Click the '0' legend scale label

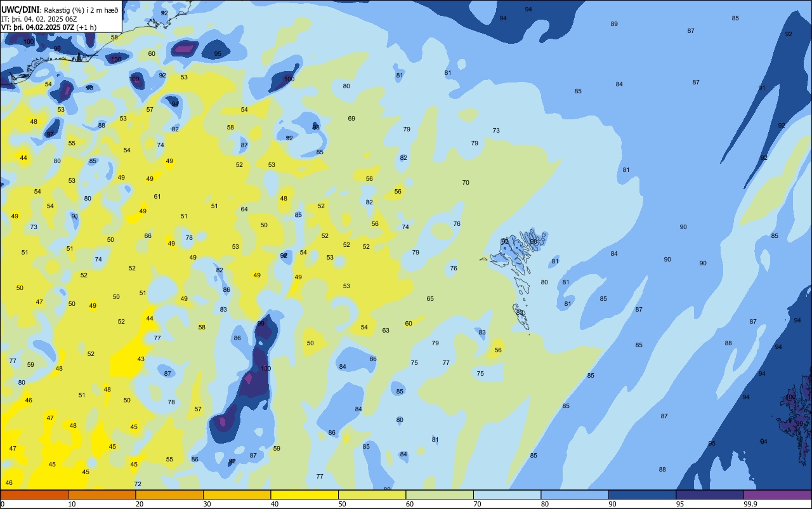pos(3,504)
